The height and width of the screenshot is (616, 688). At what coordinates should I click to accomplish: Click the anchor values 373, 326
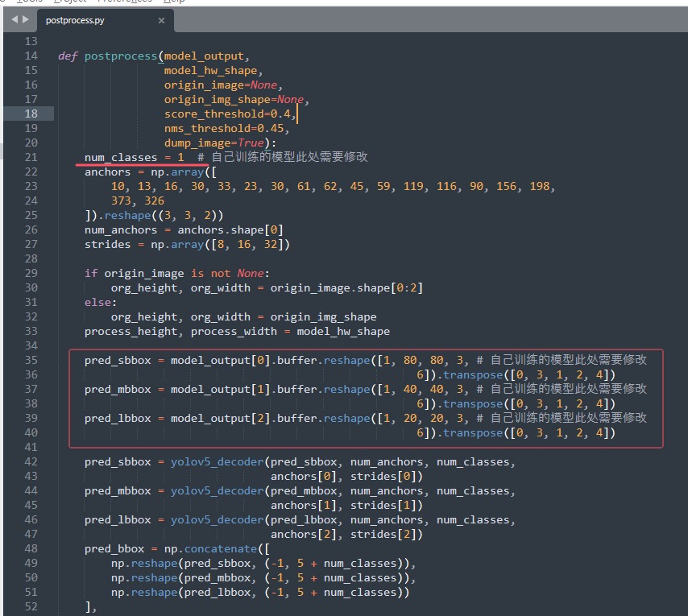[137, 201]
